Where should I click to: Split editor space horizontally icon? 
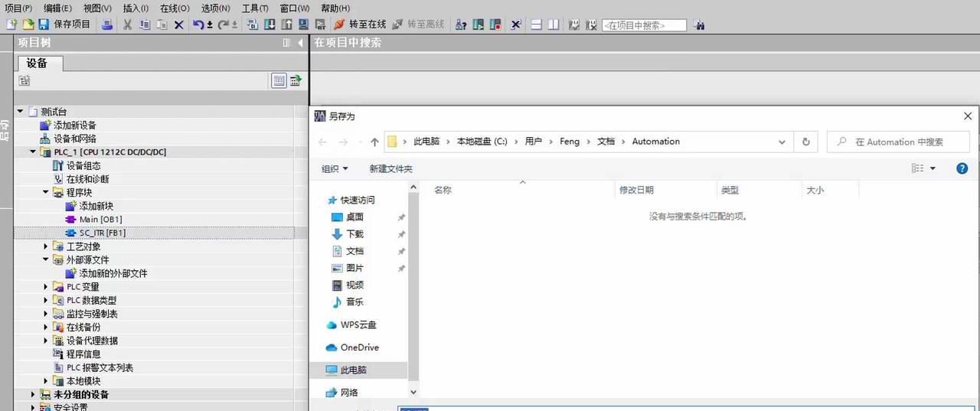click(537, 24)
